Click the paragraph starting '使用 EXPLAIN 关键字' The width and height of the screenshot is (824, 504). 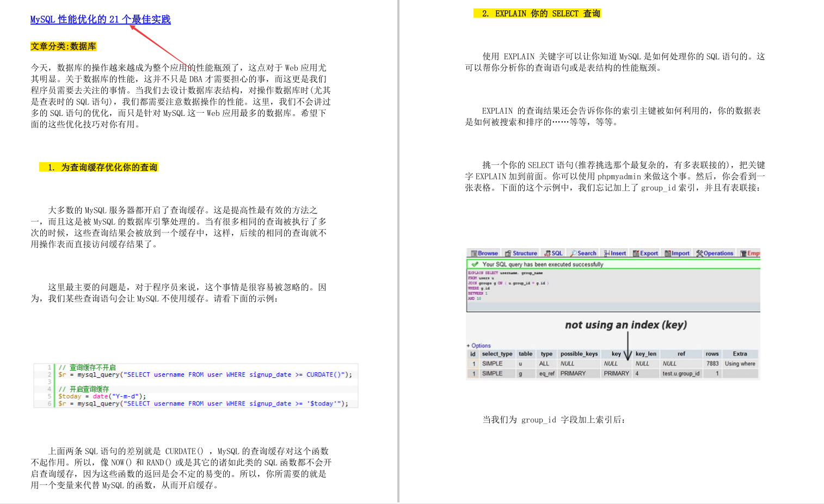615,62
